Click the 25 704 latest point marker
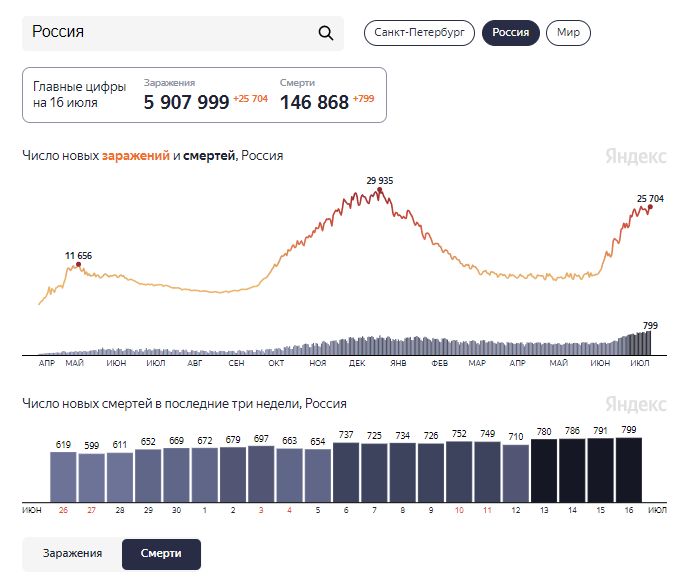 click(650, 207)
